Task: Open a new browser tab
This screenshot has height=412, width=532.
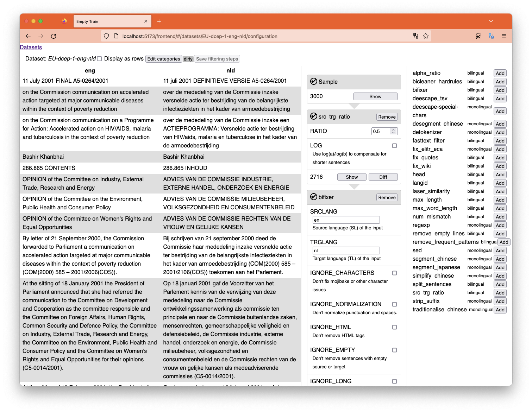Action: click(159, 21)
